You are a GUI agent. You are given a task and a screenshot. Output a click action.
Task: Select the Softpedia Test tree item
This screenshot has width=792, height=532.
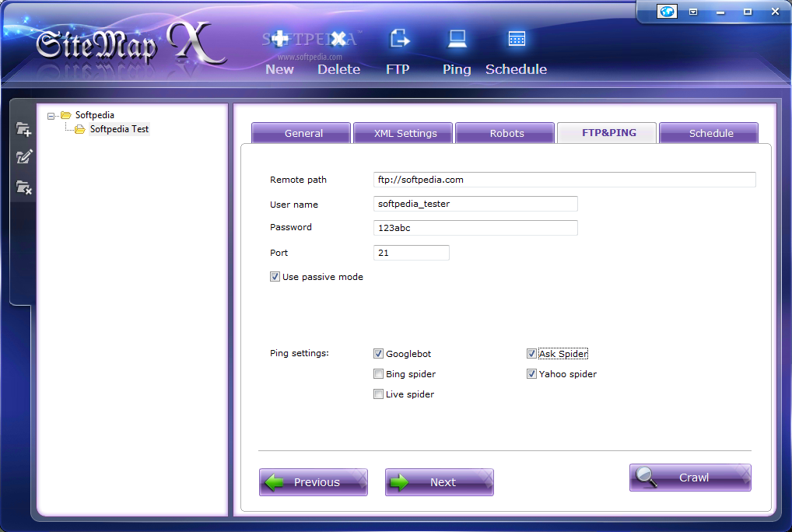(x=119, y=129)
